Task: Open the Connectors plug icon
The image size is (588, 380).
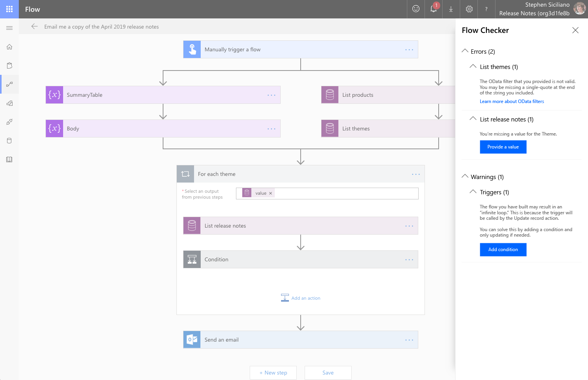Action: tap(9, 122)
